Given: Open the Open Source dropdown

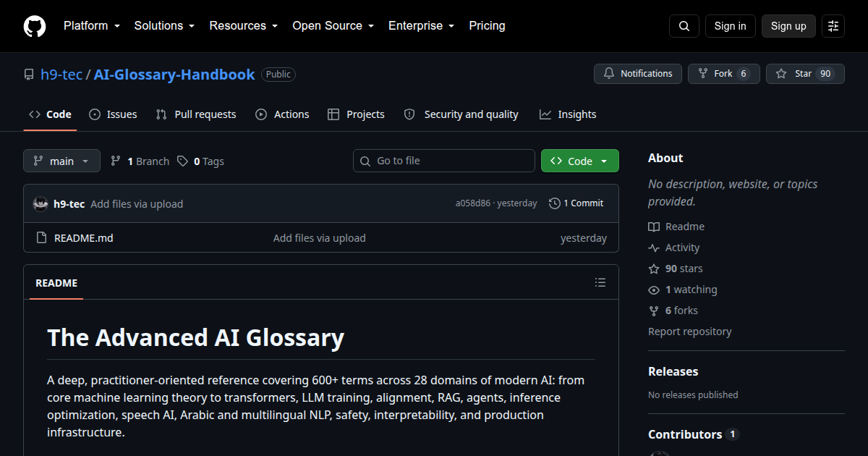Looking at the screenshot, I should coord(333,26).
